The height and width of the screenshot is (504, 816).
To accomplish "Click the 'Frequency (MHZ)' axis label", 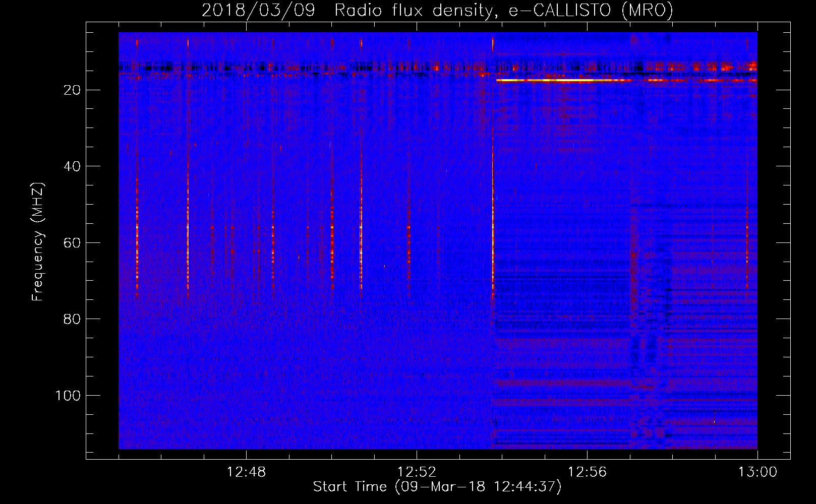I will pyautogui.click(x=38, y=241).
